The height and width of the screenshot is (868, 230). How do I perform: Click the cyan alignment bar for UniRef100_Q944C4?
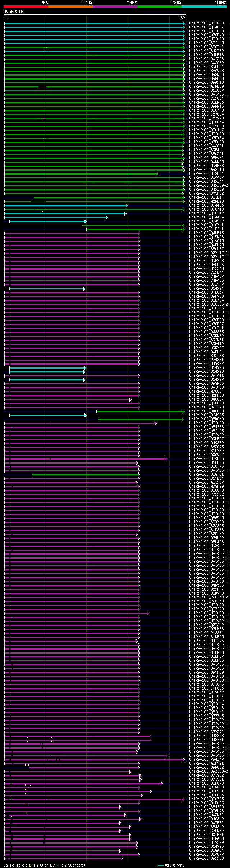pyautogui.click(x=56, y=217)
